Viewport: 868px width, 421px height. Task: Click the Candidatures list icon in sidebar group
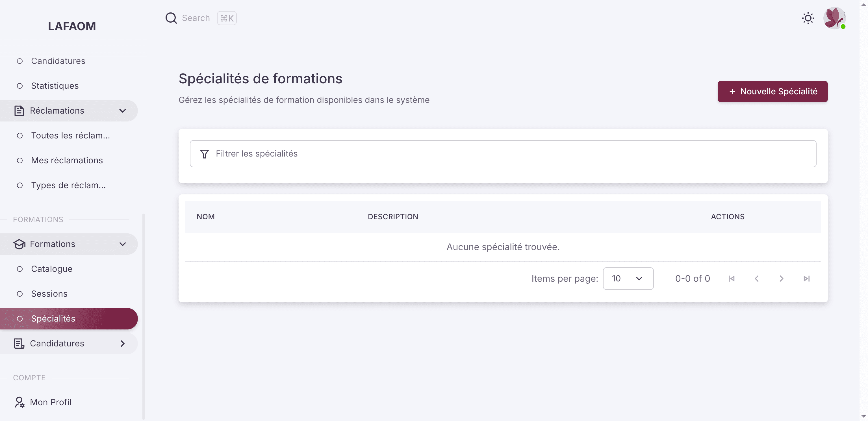pos(19,343)
